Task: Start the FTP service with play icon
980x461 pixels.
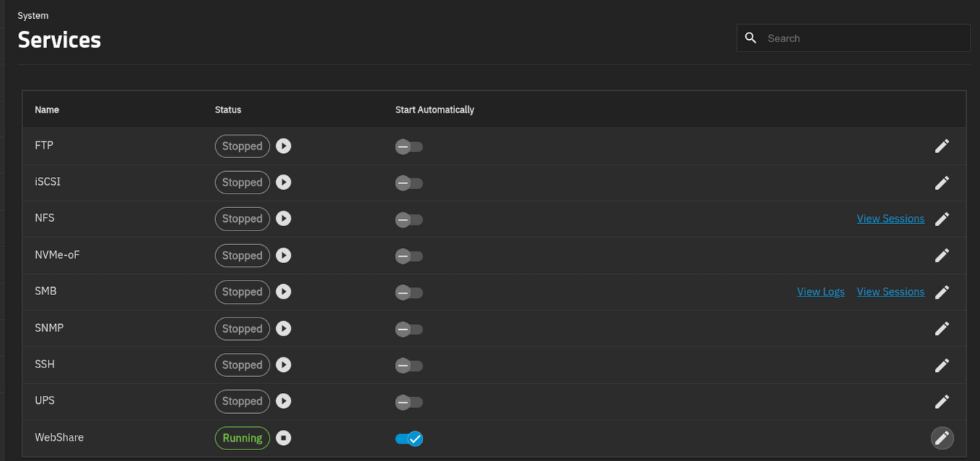Action: click(283, 146)
